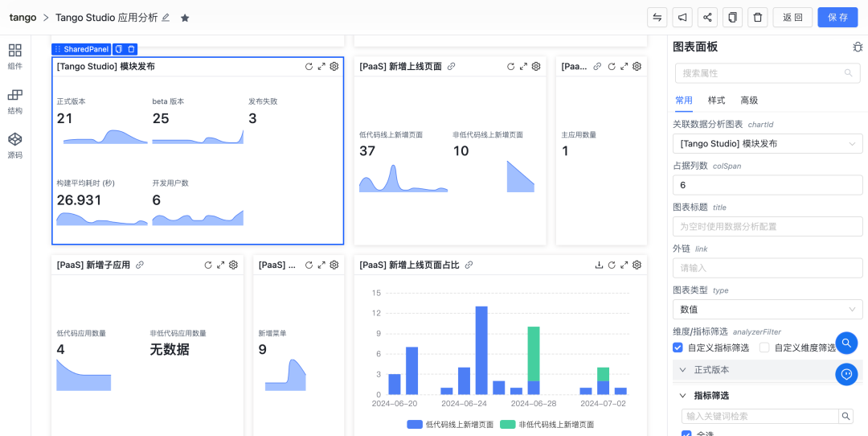Image resolution: width=868 pixels, height=436 pixels.
Task: Click the trash delete icon in top toolbar
Action: coord(757,18)
